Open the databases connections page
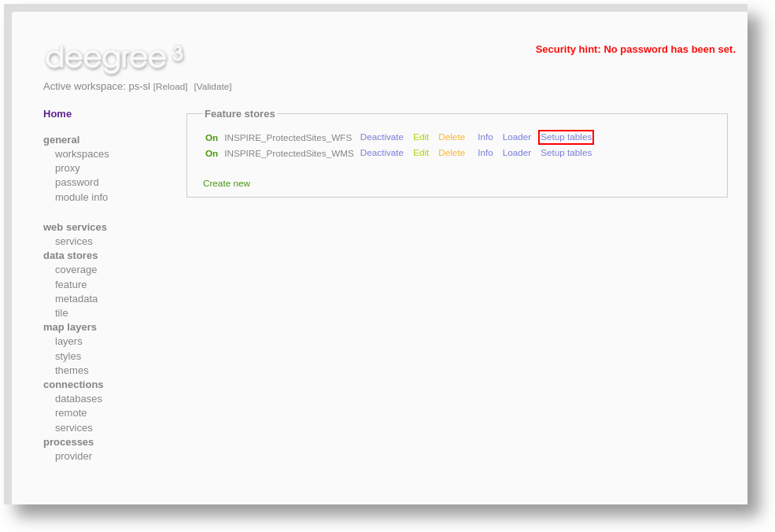Image resolution: width=775 pixels, height=532 pixels. 79,398
